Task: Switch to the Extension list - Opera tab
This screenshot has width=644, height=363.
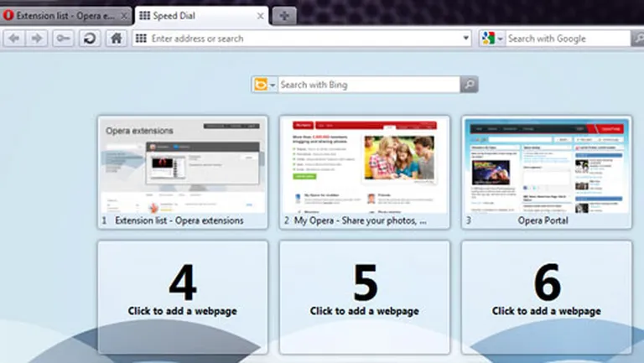Action: pyautogui.click(x=65, y=16)
